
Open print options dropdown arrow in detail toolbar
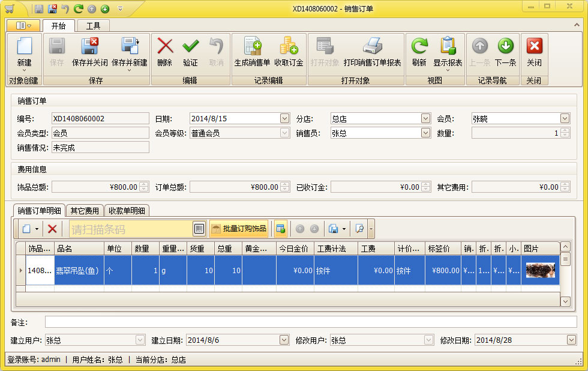click(x=344, y=229)
